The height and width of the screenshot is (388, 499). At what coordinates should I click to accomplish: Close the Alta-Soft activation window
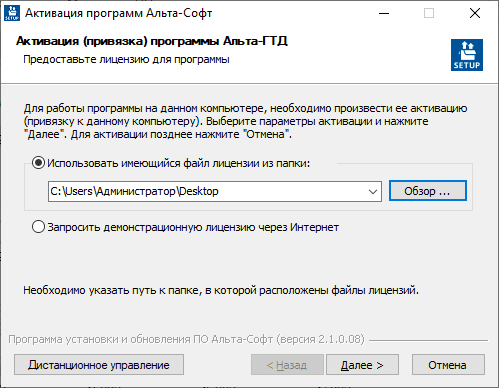click(x=475, y=13)
